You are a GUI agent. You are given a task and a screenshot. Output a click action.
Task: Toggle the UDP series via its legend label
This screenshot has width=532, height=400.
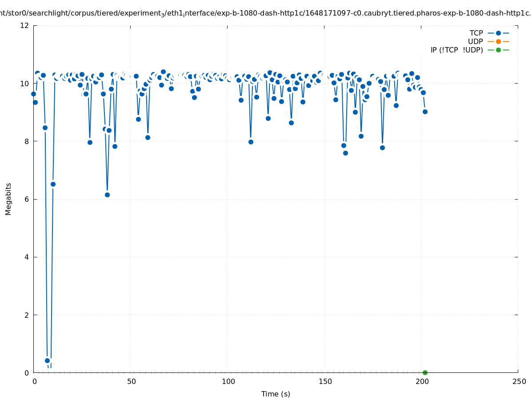tap(475, 41)
